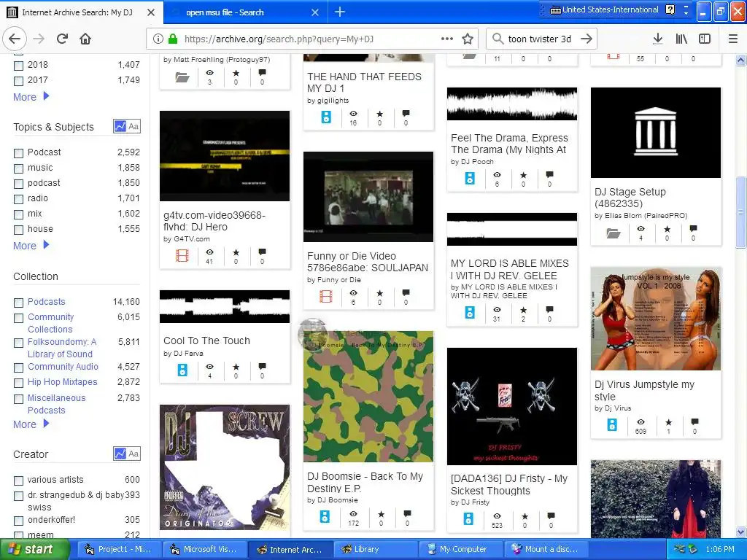Show Topics & Subjects chart view
Screen dimensions: 747x560
120,126
